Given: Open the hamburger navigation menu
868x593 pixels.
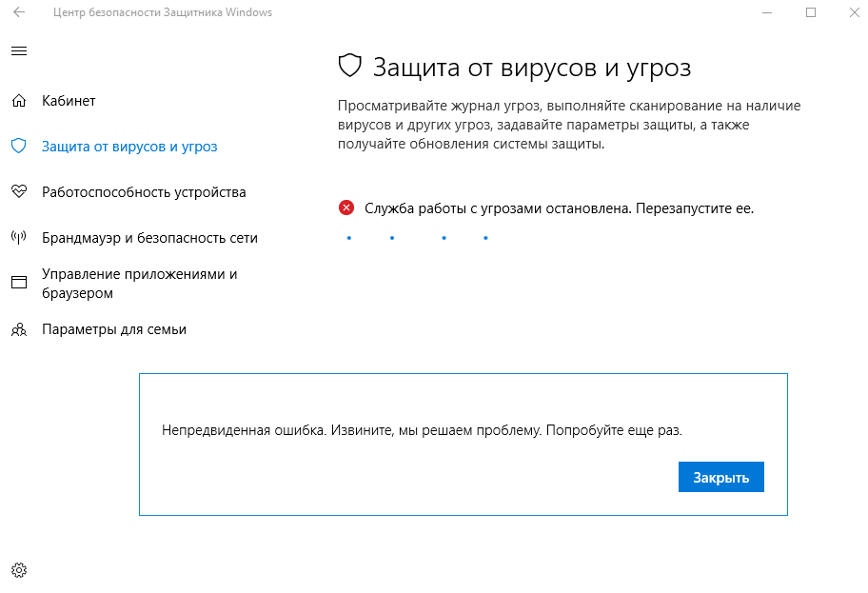Looking at the screenshot, I should click(x=19, y=51).
